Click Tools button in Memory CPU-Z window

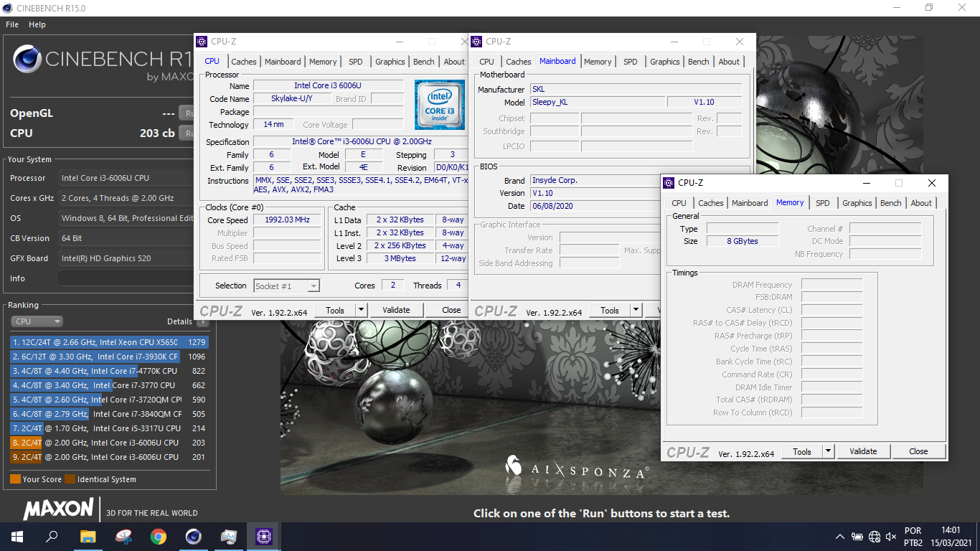point(802,451)
